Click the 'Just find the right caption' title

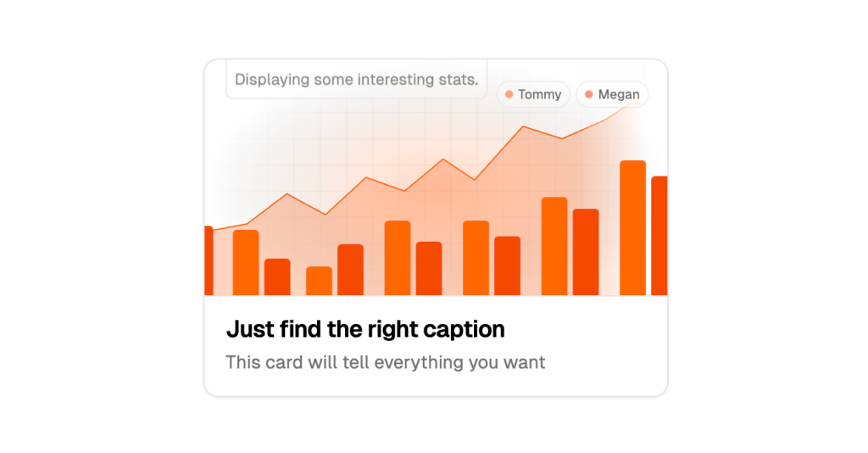pyautogui.click(x=365, y=329)
